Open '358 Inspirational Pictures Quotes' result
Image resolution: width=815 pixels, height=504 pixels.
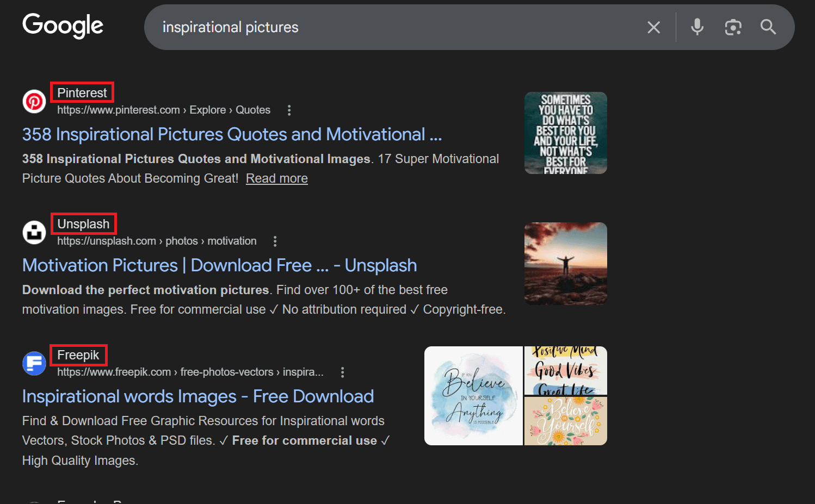232,134
